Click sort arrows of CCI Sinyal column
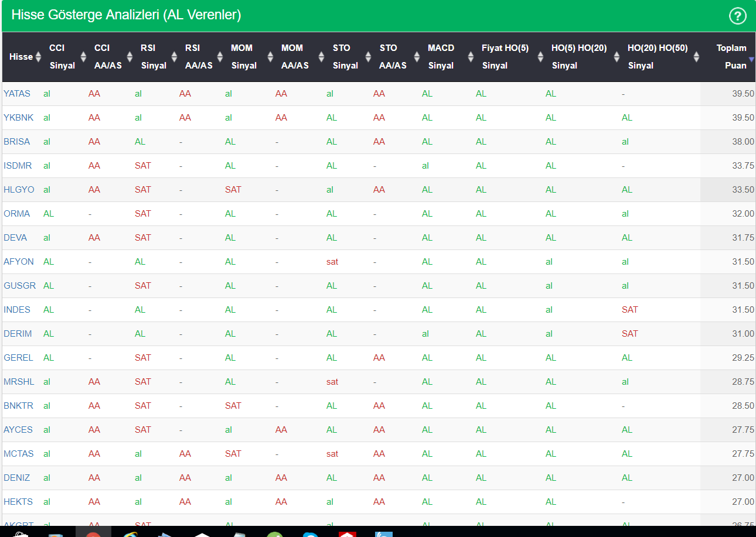Viewport: 756px width, 537px height. 83,57
